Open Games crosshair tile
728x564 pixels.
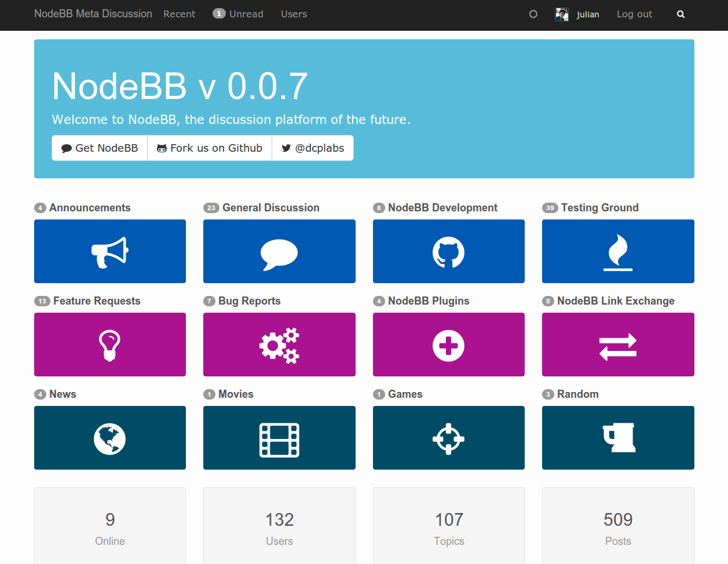click(449, 438)
